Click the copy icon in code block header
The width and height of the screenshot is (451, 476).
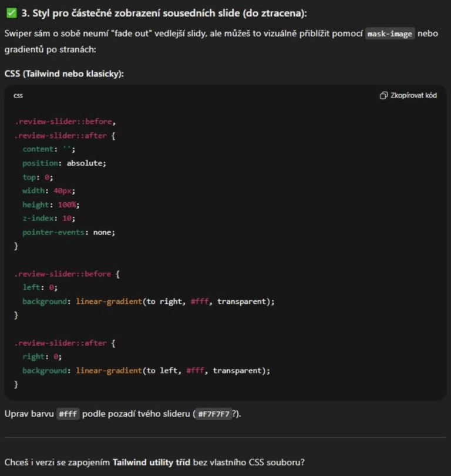pyautogui.click(x=383, y=96)
